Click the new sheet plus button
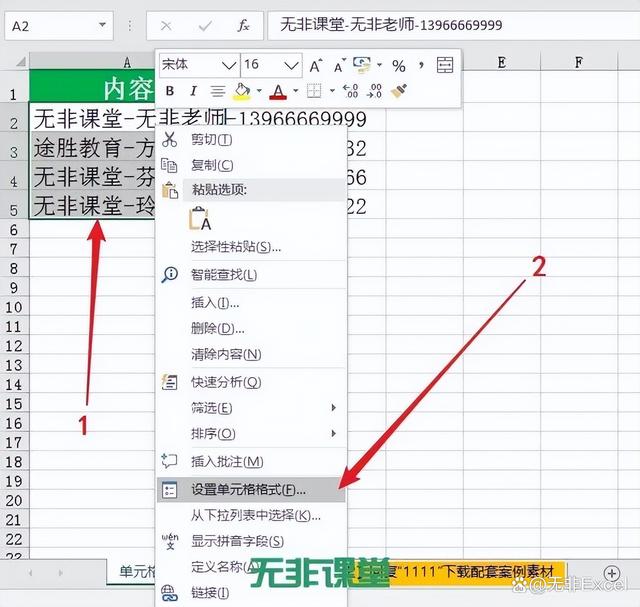The width and height of the screenshot is (640, 607). (x=611, y=573)
